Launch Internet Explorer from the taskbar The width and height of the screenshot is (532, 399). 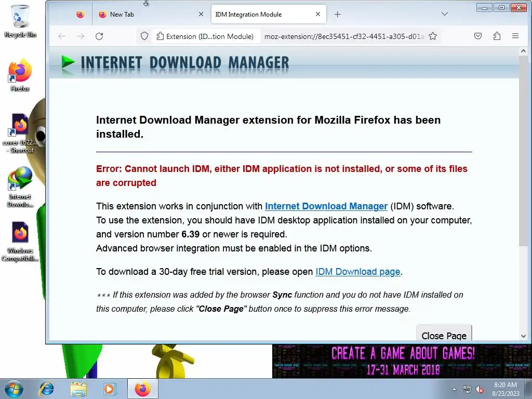click(x=46, y=389)
